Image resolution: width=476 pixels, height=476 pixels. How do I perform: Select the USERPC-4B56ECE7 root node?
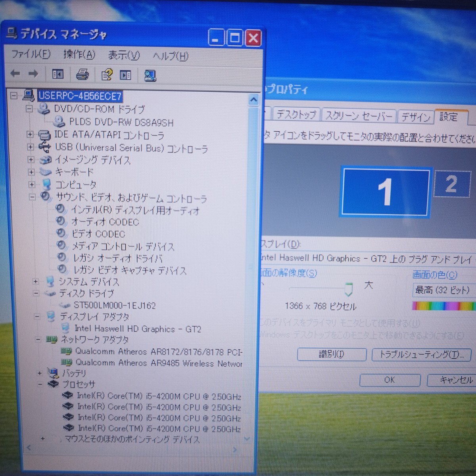[x=80, y=96]
